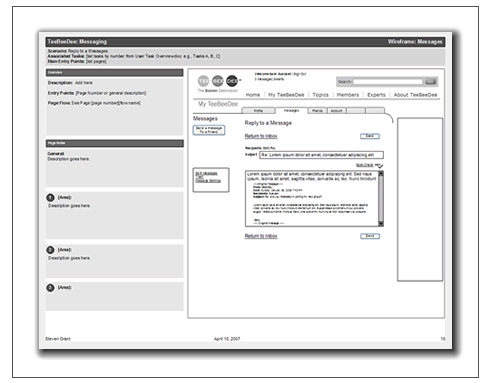
Task: Click inside the Search input field
Action: pyautogui.click(x=388, y=82)
